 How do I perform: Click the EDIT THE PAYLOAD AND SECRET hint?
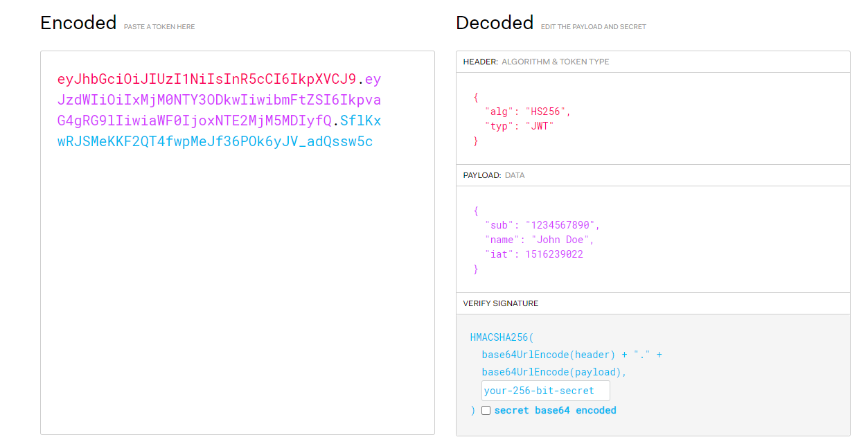594,27
